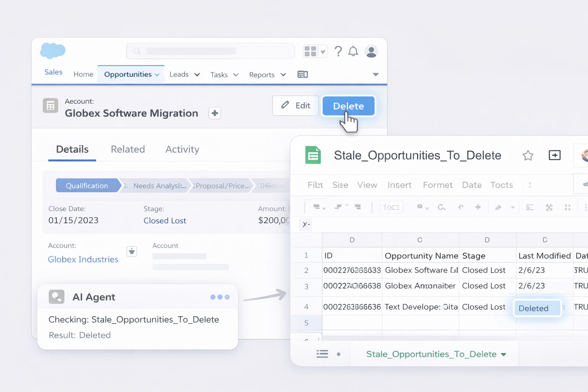The width and height of the screenshot is (588, 392).
Task: Click the redo arrow in Sheets toolbar
Action: coord(478,207)
